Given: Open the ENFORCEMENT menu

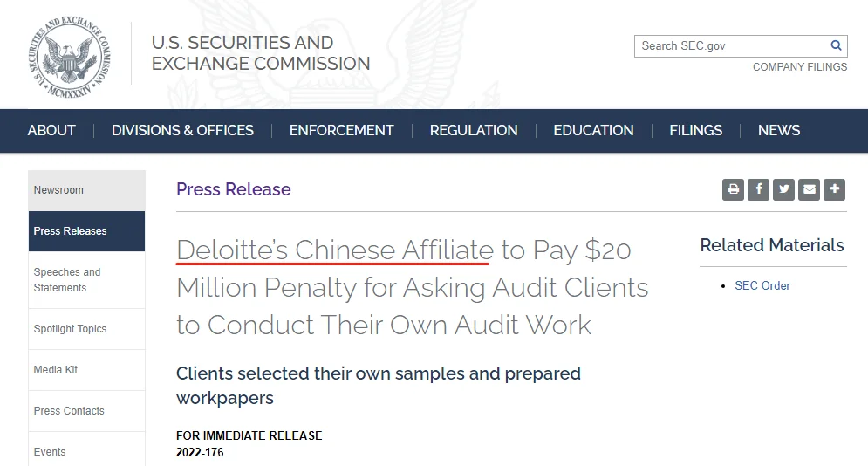Looking at the screenshot, I should click(x=342, y=131).
